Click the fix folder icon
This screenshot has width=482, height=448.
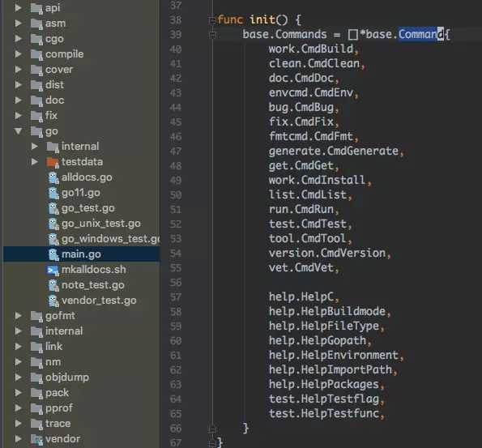tap(36, 116)
